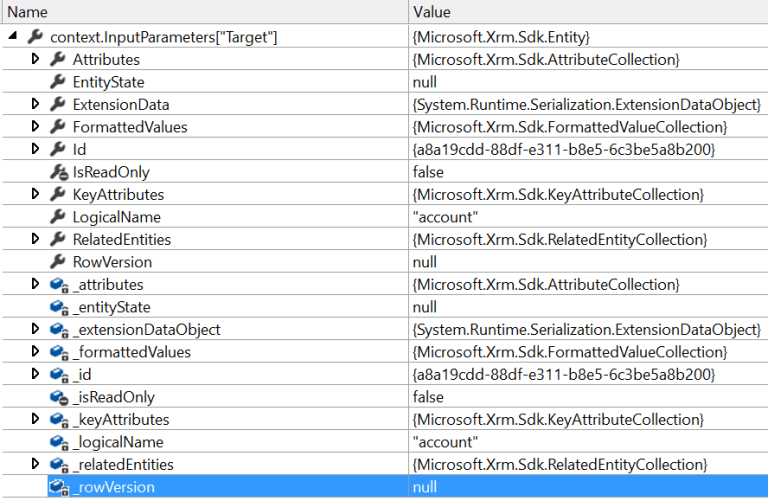The width and height of the screenshot is (768, 501).
Task: Click field icon next to _id
Action: 59,375
